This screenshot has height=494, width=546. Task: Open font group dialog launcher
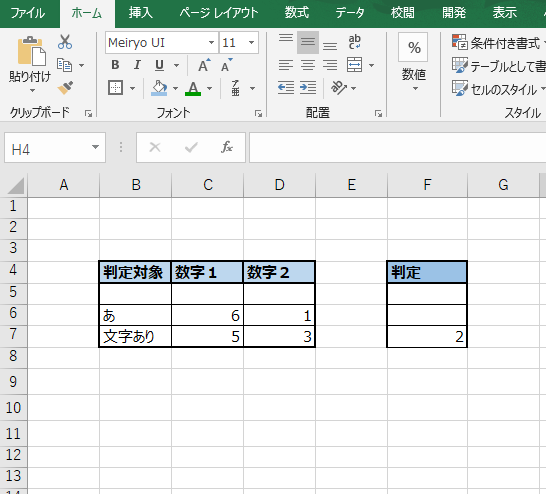(258, 113)
